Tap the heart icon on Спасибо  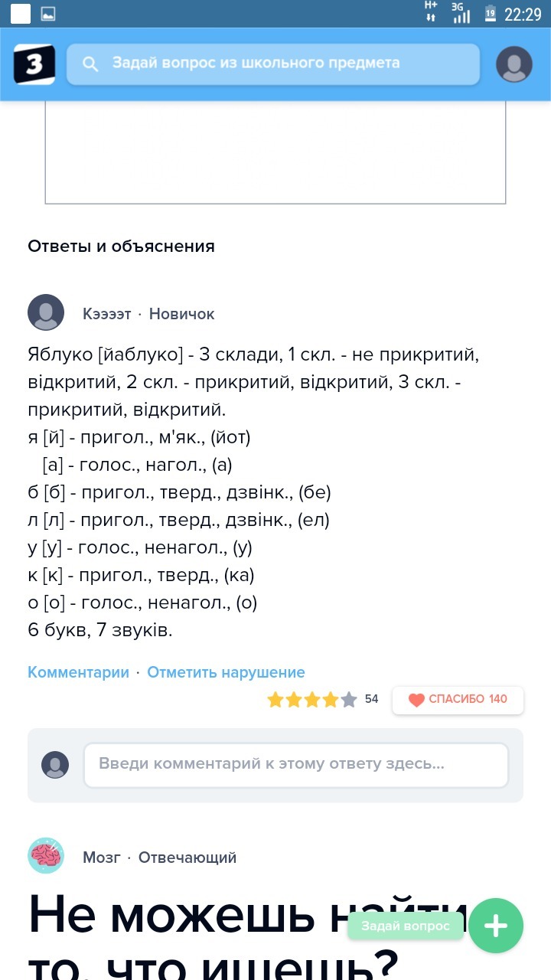[416, 699]
